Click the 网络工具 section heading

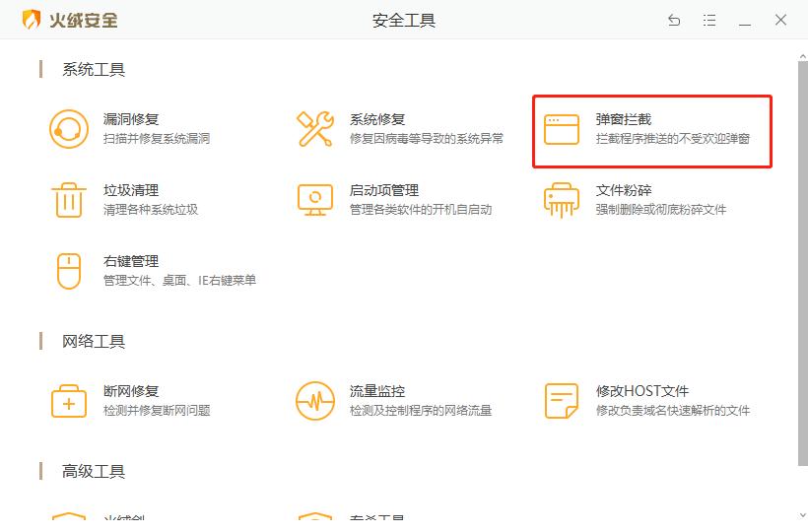pyautogui.click(x=94, y=341)
